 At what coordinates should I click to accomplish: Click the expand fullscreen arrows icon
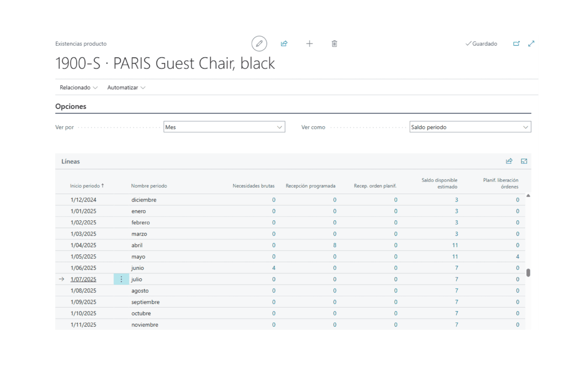pyautogui.click(x=531, y=43)
